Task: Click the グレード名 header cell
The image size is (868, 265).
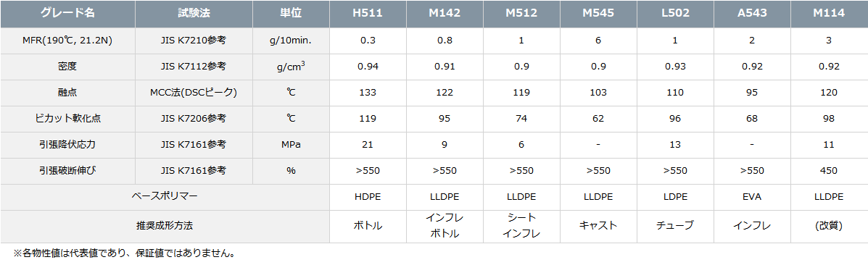Action: coord(67,14)
